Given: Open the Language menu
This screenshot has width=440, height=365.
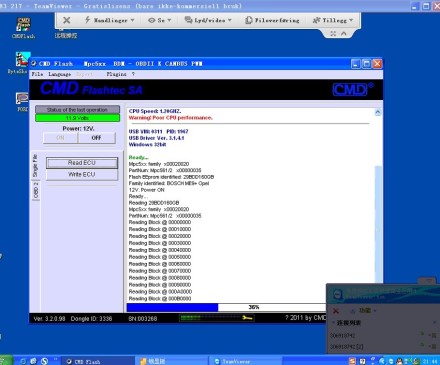Looking at the screenshot, I should pos(59,74).
